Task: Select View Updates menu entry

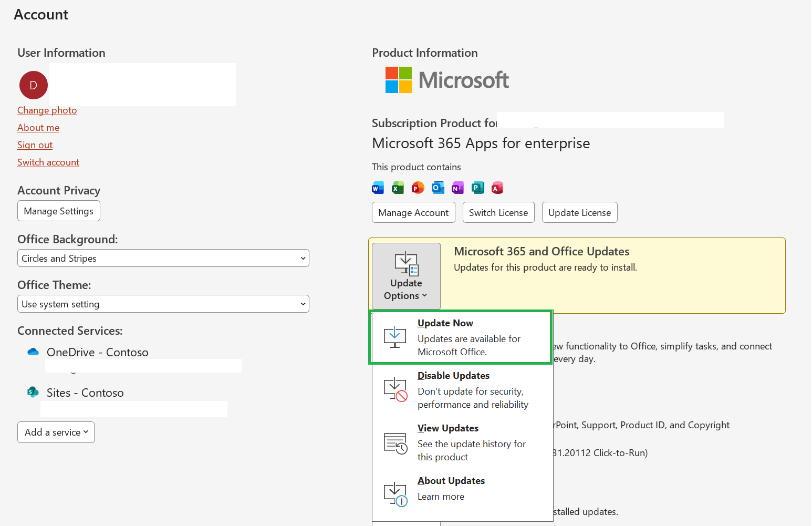Action: [x=462, y=442]
